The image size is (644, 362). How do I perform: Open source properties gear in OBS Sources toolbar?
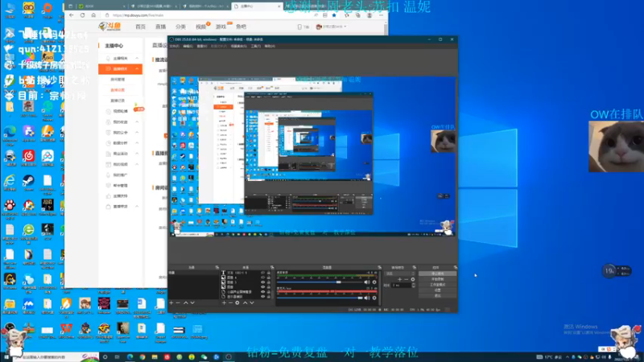coord(237,302)
